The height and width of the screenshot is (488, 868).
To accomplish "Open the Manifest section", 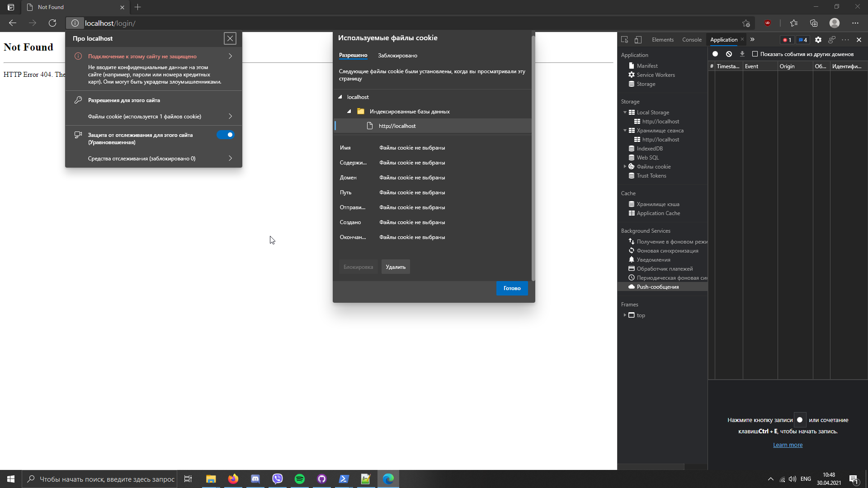I will (x=646, y=66).
